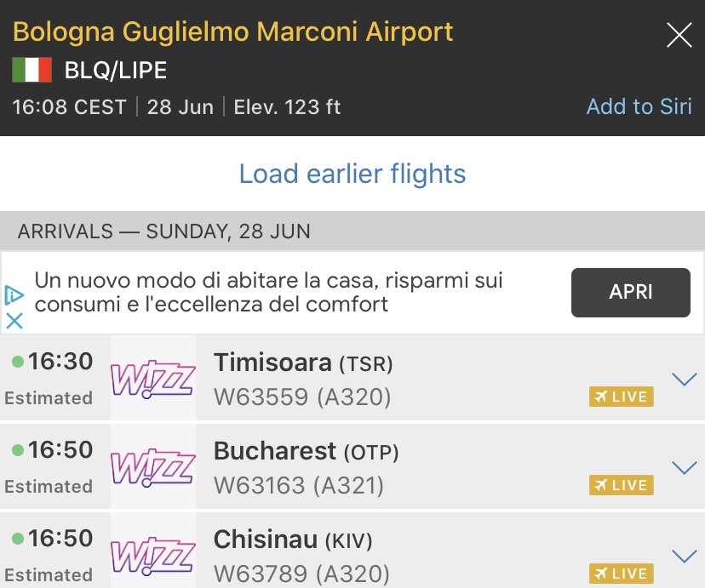Screen dimensions: 705x588
Task: Dismiss the advertisement with X icon
Action: point(14,321)
